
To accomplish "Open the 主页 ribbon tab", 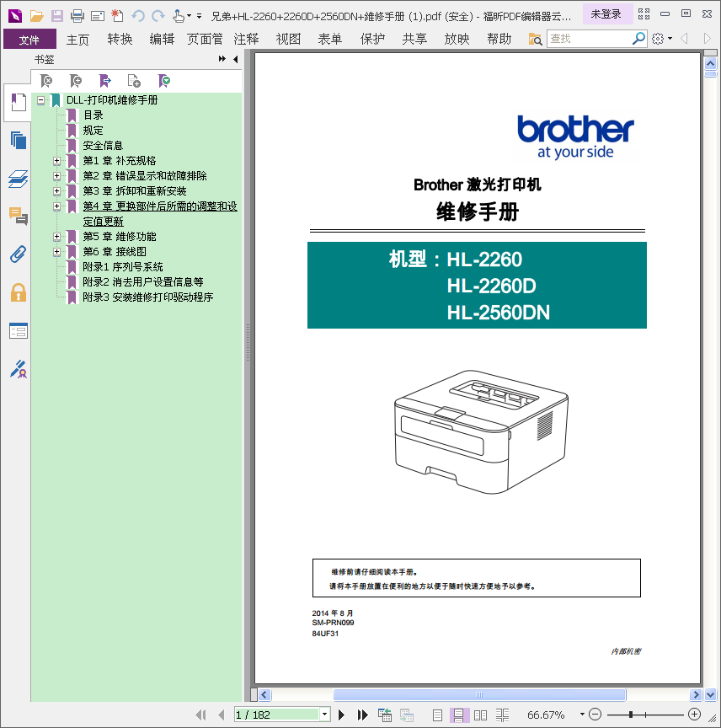I will click(77, 39).
